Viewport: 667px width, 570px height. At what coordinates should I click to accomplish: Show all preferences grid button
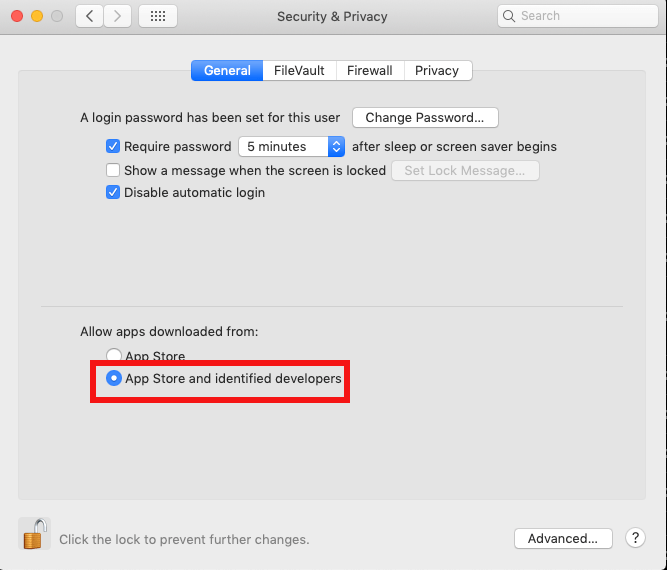pos(157,16)
